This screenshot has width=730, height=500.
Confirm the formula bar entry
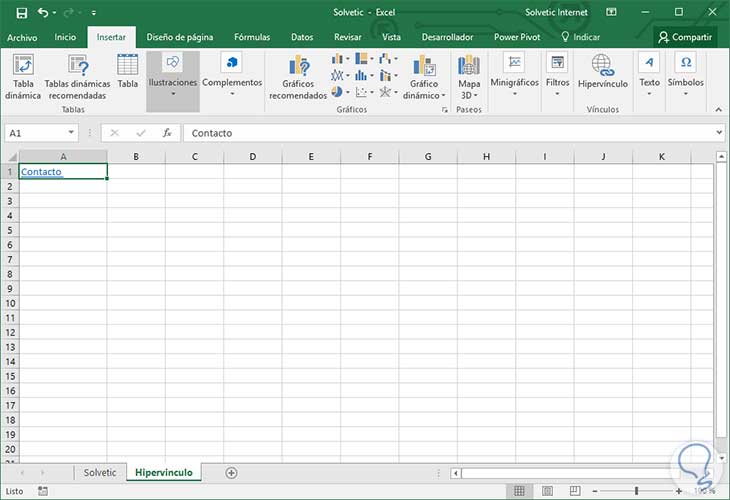pyautogui.click(x=141, y=133)
